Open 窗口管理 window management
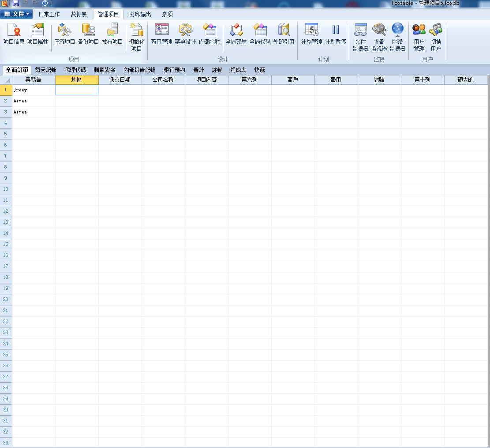Image resolution: width=490 pixels, height=448 pixels. tap(161, 34)
